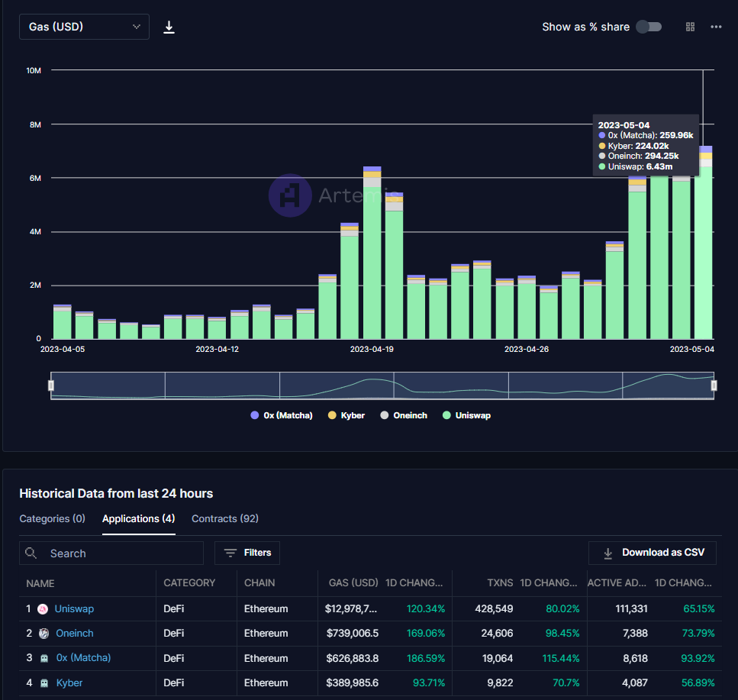Image resolution: width=738 pixels, height=700 pixels.
Task: Click the 2023-04-12 axis date label
Action: pos(217,350)
